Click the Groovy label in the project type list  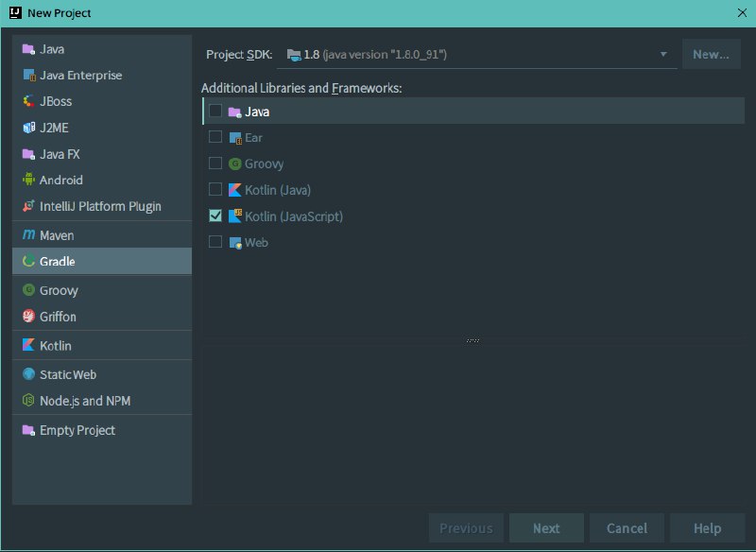click(x=59, y=290)
